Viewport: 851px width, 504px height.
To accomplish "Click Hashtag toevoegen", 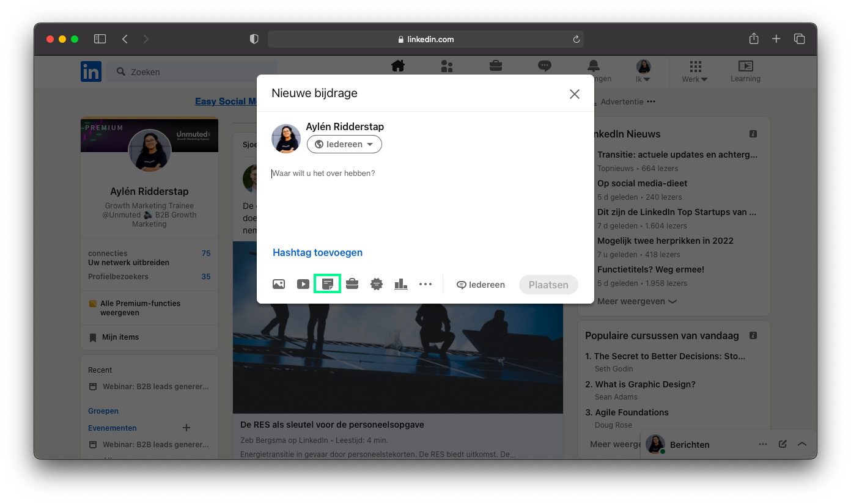I will (x=317, y=252).
